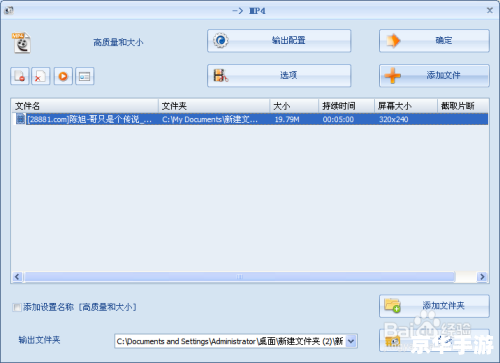This screenshot has width=500, height=363.
Task: Click the 选项 options button with film icon
Action: pyautogui.click(x=279, y=76)
